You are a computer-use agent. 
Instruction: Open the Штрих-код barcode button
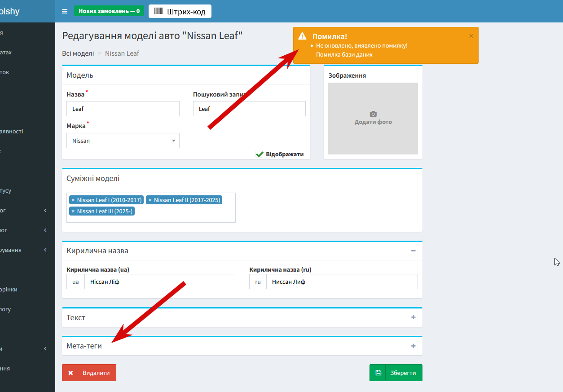point(180,12)
